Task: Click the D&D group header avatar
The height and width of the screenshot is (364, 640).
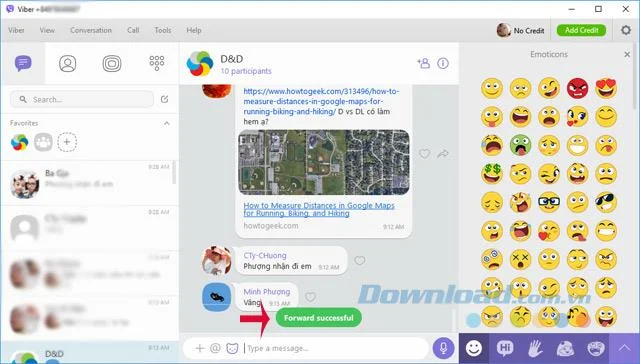Action: [200, 63]
